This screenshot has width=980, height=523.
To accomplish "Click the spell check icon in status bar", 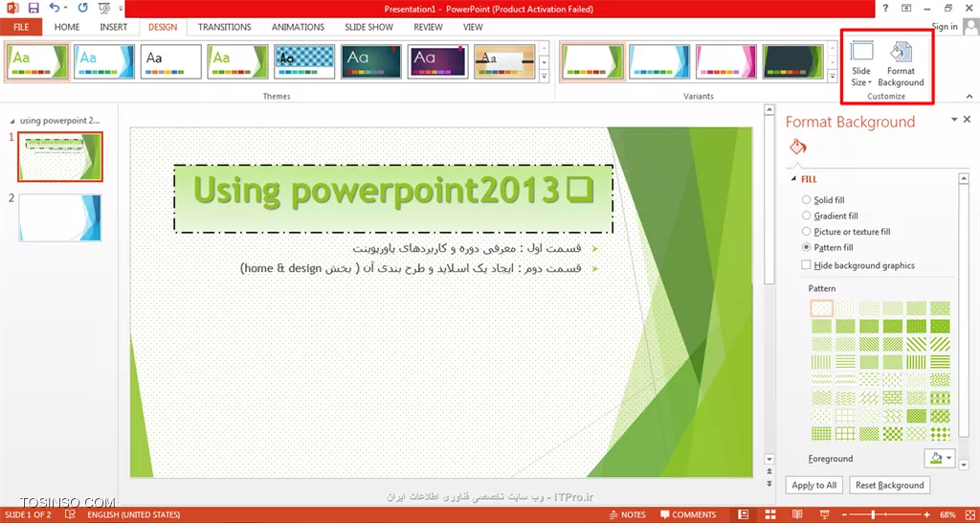I will [x=70, y=515].
